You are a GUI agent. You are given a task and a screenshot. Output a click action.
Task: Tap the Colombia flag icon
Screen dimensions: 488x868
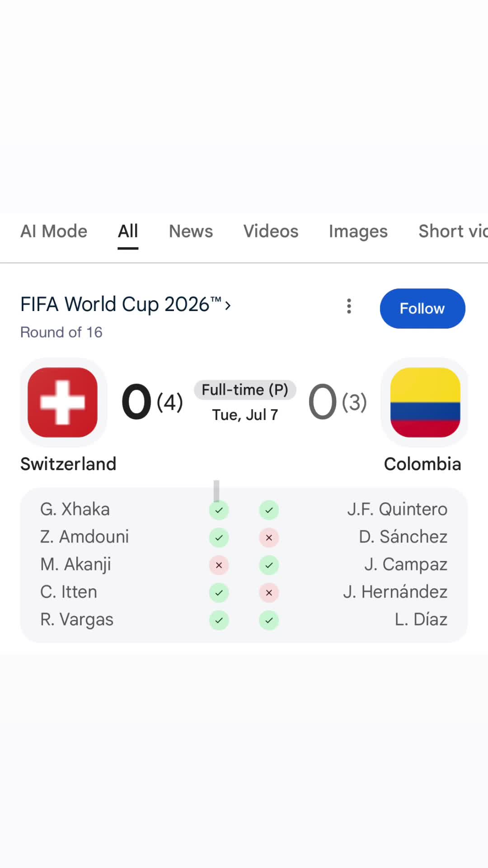[x=425, y=402]
